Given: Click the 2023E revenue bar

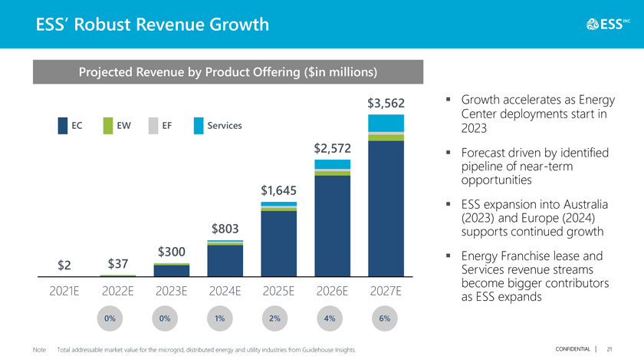Looking at the screenshot, I should tap(172, 270).
